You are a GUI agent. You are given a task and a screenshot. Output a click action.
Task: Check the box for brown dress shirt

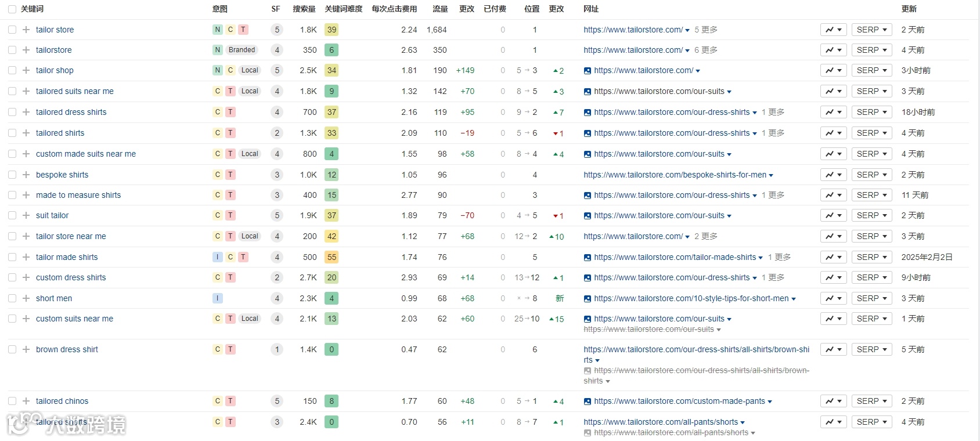pos(12,349)
